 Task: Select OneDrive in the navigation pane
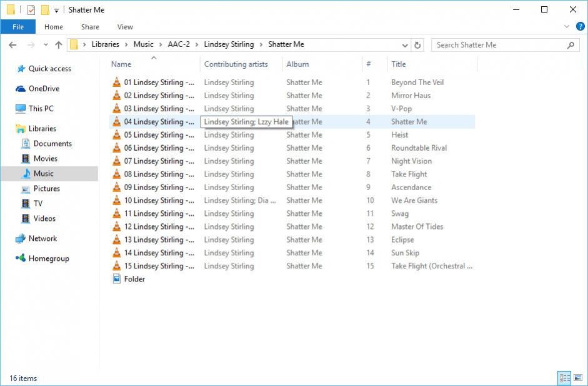[43, 89]
